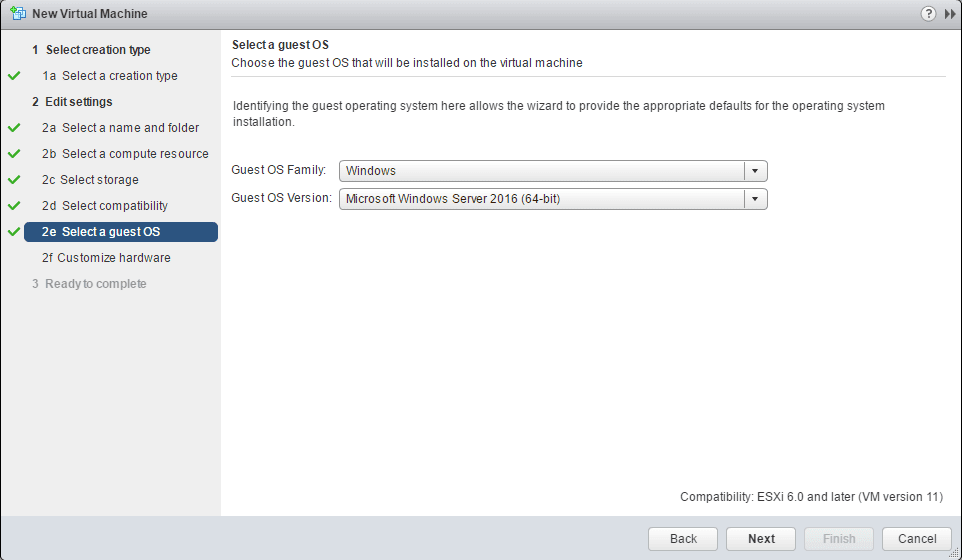The width and height of the screenshot is (962, 560).
Task: Click the Identifying the guest operating system paragraph
Action: [559, 113]
